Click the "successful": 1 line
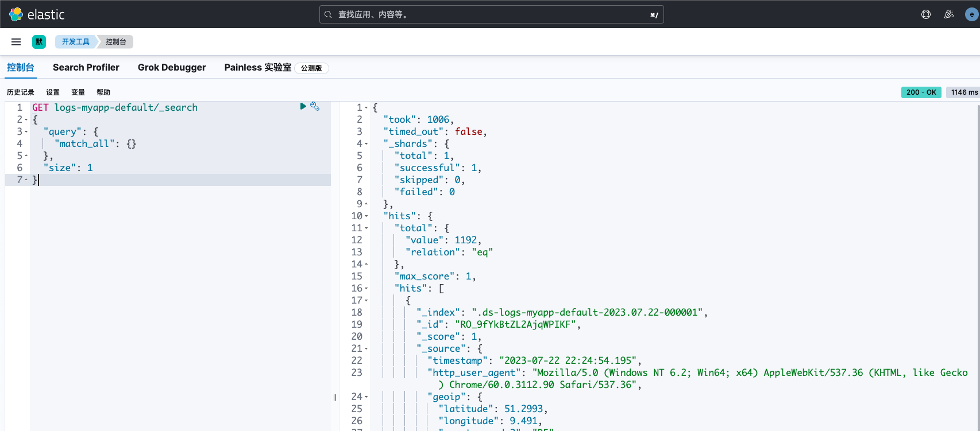Screen dimensions: 980x431 coord(438,168)
